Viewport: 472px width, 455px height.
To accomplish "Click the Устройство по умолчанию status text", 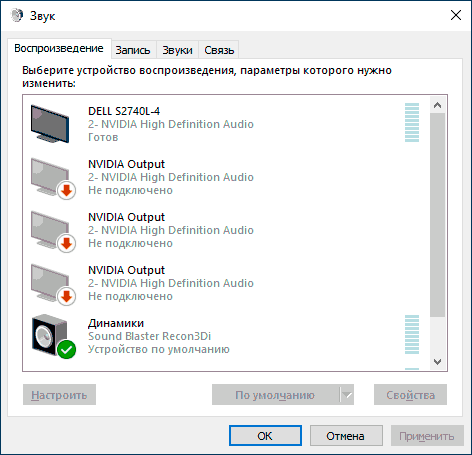I will [159, 349].
